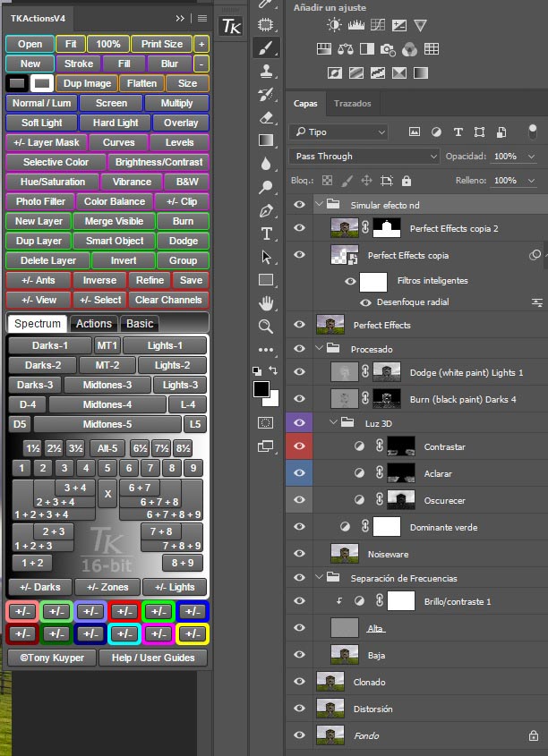Select the Eraser tool
The width and height of the screenshot is (548, 756).
(x=266, y=117)
